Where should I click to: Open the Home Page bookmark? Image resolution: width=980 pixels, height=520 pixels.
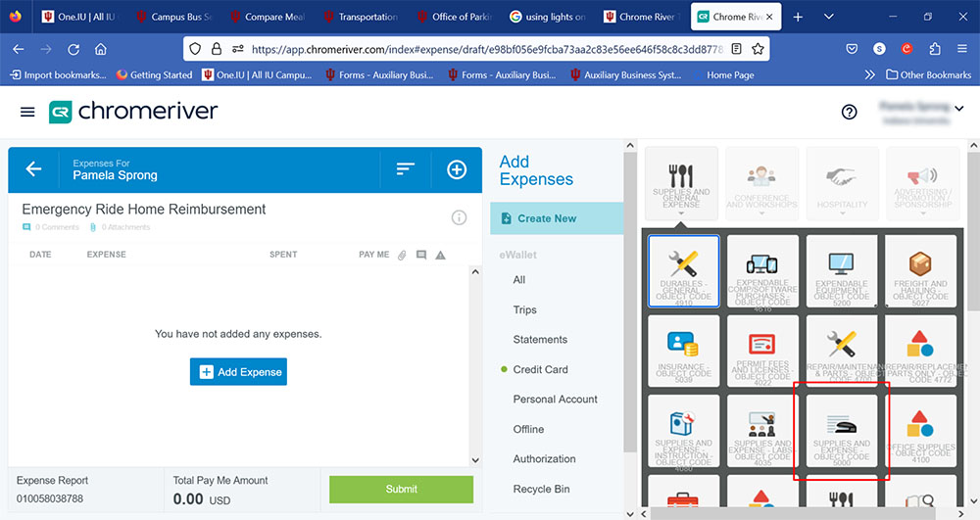pos(730,74)
